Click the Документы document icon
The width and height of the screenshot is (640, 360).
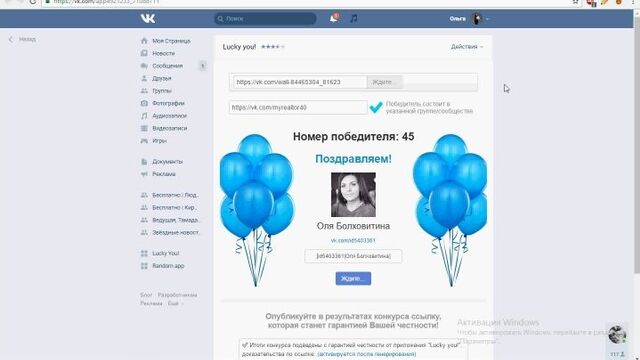click(144, 162)
